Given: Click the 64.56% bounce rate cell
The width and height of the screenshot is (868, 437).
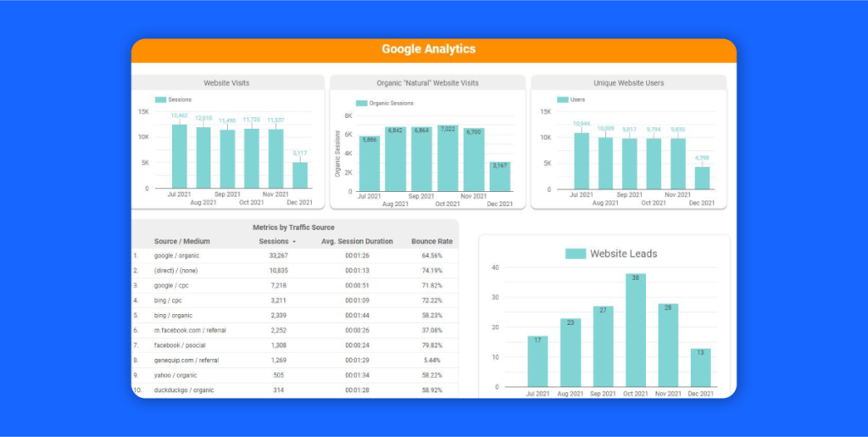Looking at the screenshot, I should coord(431,256).
